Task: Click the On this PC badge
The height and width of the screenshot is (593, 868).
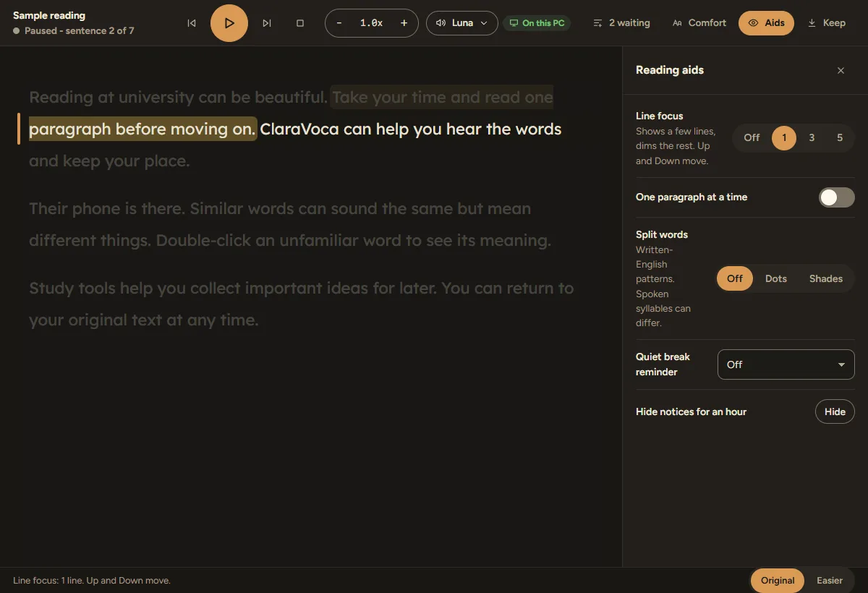Action: pos(537,23)
